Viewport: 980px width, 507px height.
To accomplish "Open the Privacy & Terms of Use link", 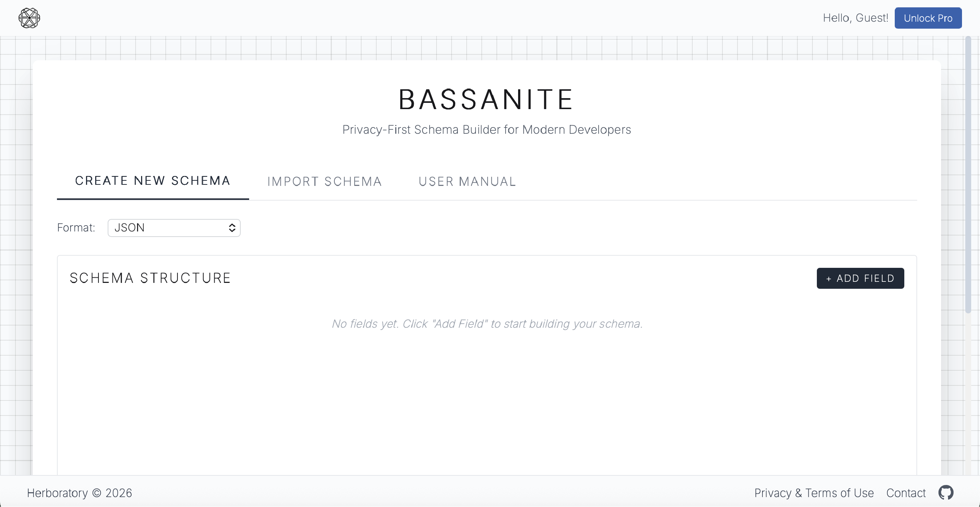I will click(x=814, y=493).
